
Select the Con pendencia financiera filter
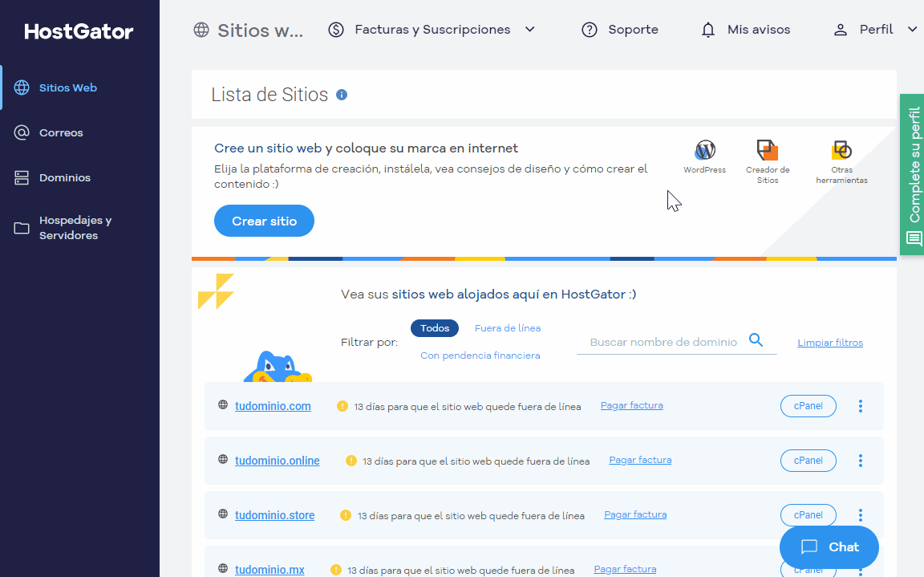[480, 356]
